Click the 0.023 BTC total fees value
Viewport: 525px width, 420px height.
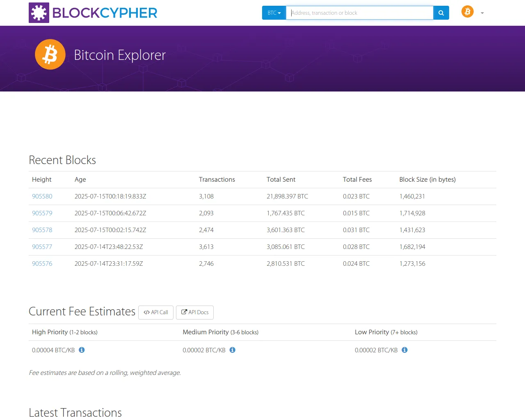tap(356, 196)
